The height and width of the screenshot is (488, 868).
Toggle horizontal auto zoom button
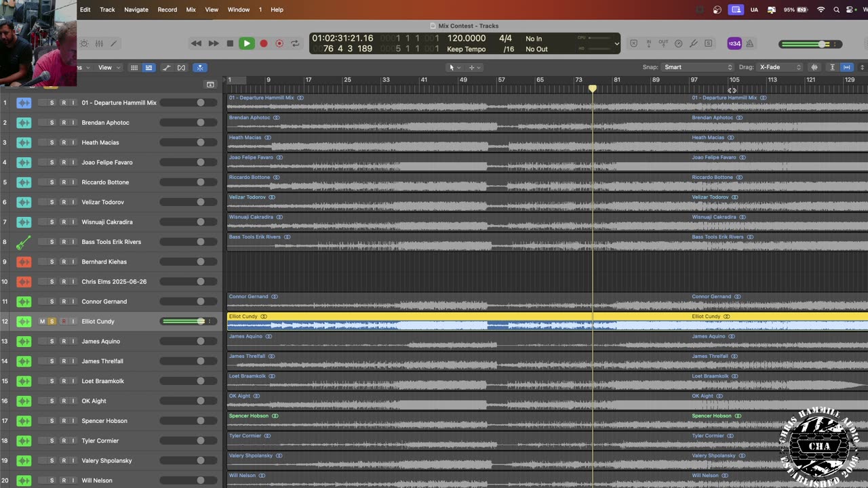tap(846, 67)
